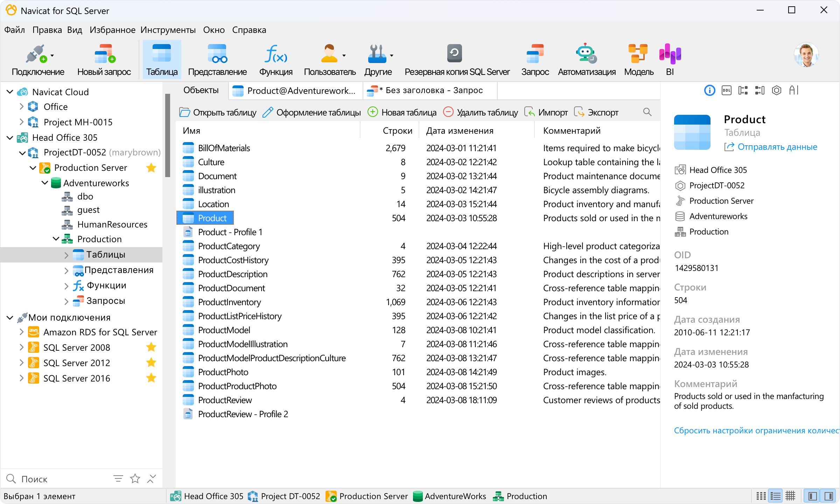Viewport: 840px width, 504px height.
Task: Switch to list view in status bar
Action: pyautogui.click(x=776, y=496)
